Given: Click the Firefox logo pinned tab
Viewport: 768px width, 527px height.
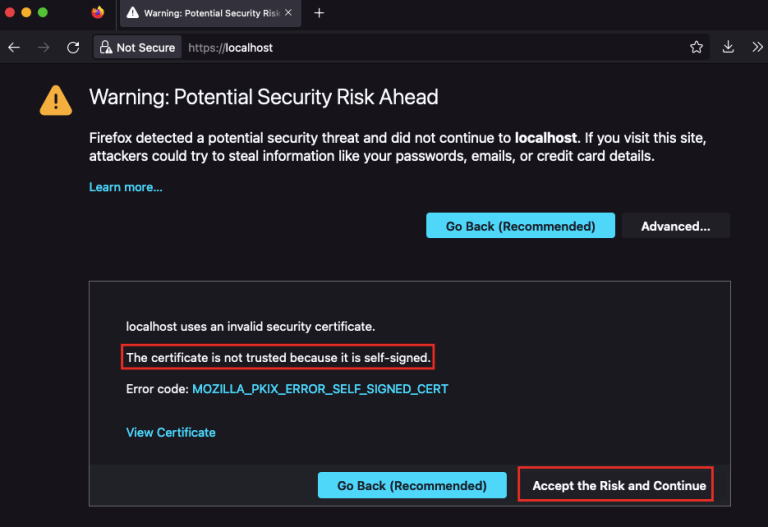Looking at the screenshot, I should pos(97,13).
